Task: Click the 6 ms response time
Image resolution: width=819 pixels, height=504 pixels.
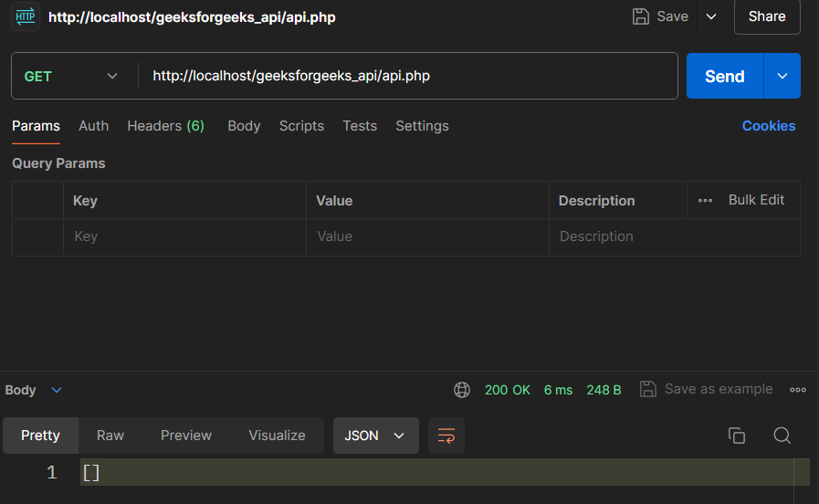Action: 558,390
